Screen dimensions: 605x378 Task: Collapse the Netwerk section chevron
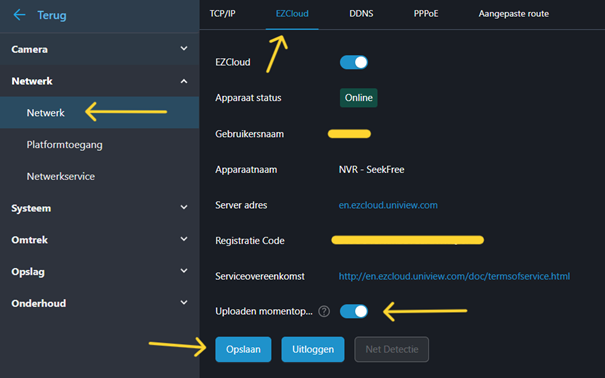tap(184, 81)
